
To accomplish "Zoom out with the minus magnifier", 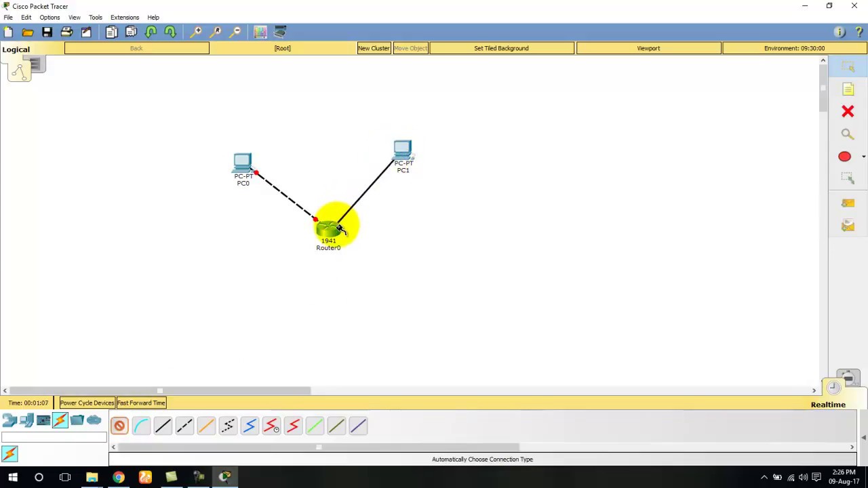I will coord(235,32).
